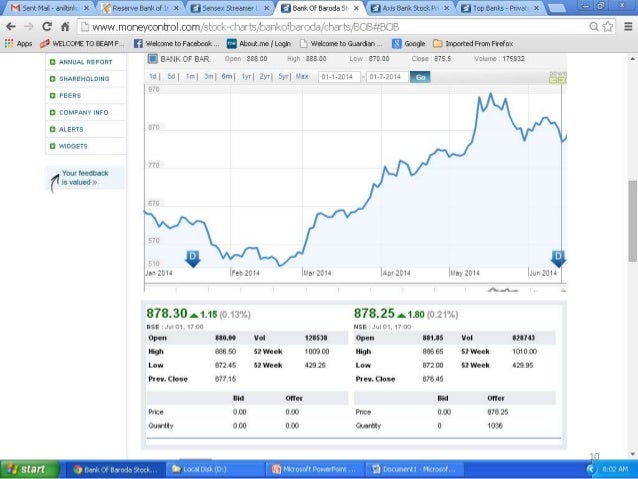Click the page vertical scrollbar thumb

(x=632, y=221)
